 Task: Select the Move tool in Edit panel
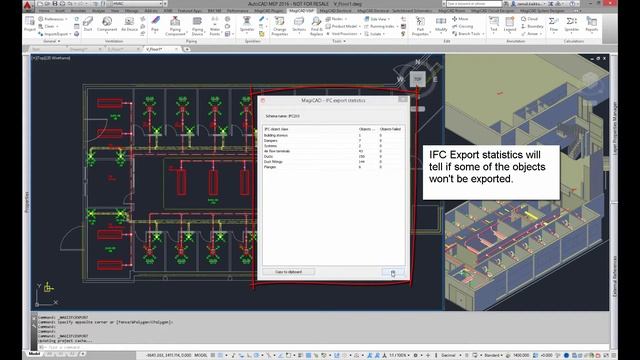[x=460, y=19]
